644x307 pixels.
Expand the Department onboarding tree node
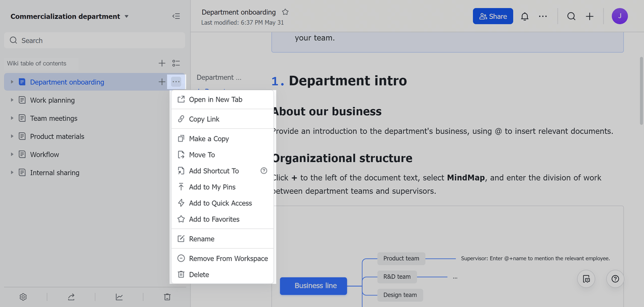point(12,82)
